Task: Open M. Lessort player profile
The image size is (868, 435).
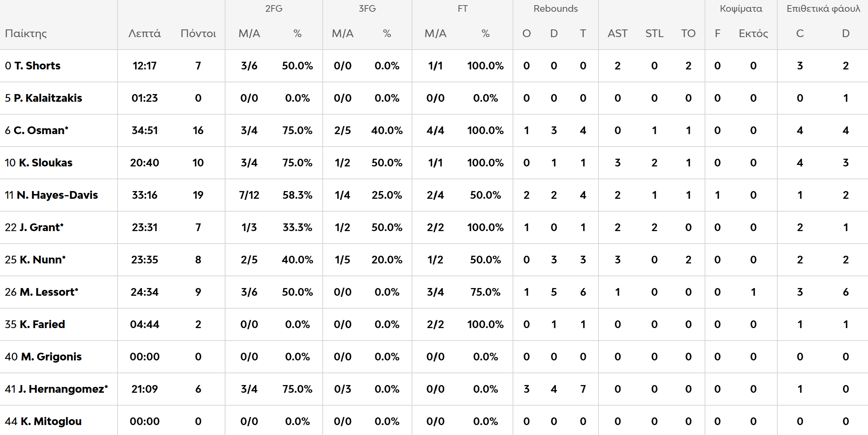Action: [x=48, y=292]
